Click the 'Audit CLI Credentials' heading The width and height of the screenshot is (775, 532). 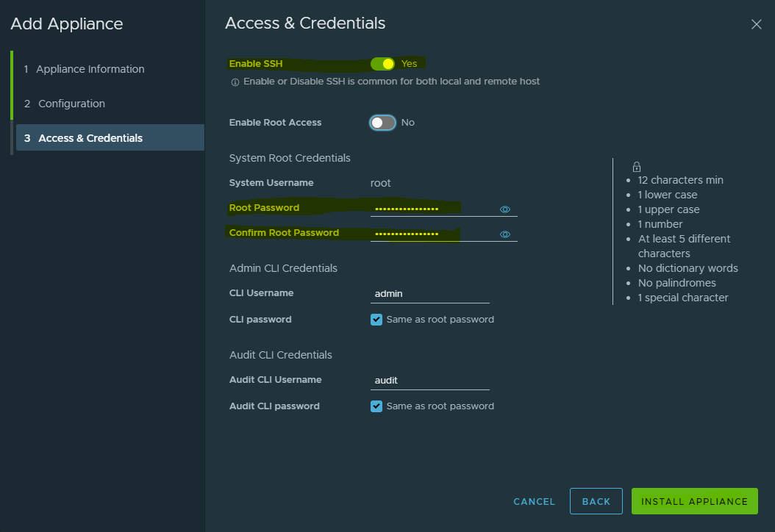(x=281, y=355)
